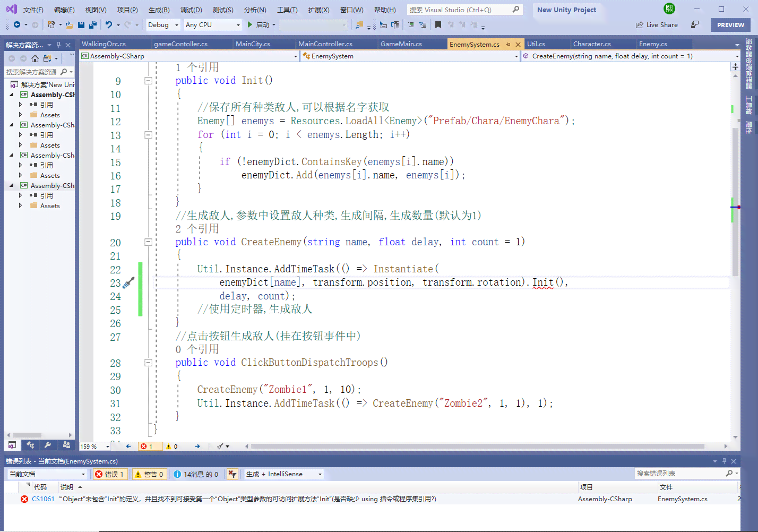Click the 搜索 Visual Studio search box
Image resolution: width=758 pixels, height=532 pixels.
tap(465, 10)
